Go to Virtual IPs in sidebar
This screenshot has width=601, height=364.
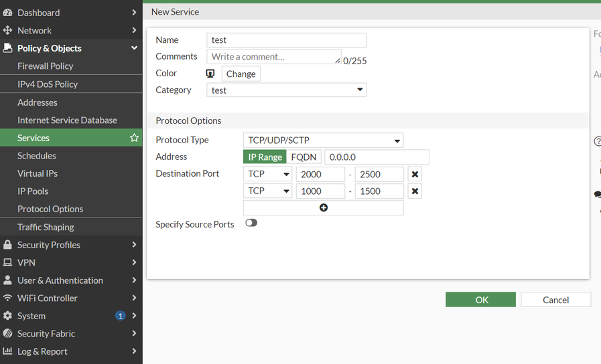38,173
